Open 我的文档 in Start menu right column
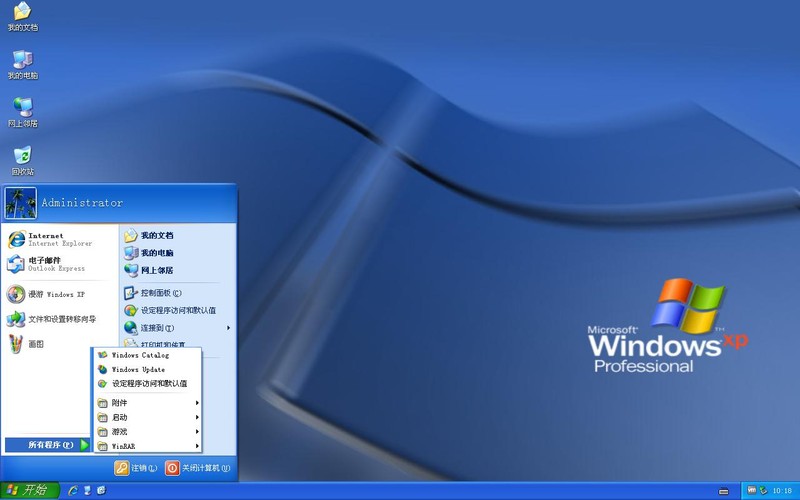 178,235
